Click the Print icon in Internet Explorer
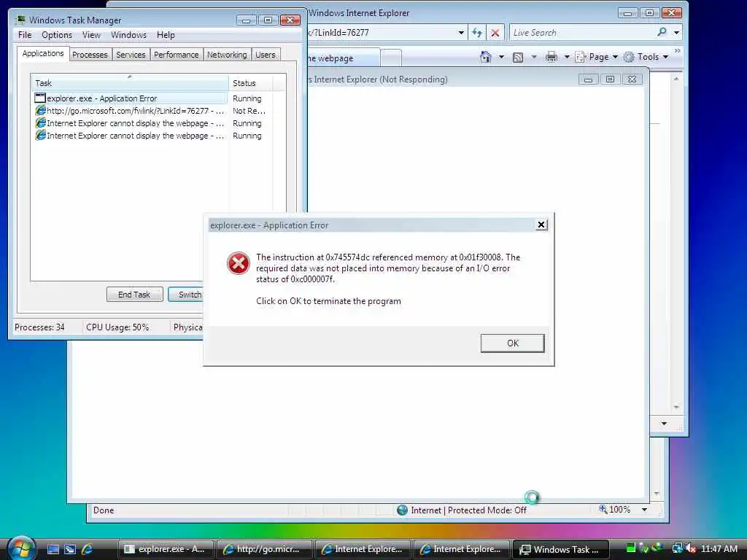 click(x=551, y=57)
